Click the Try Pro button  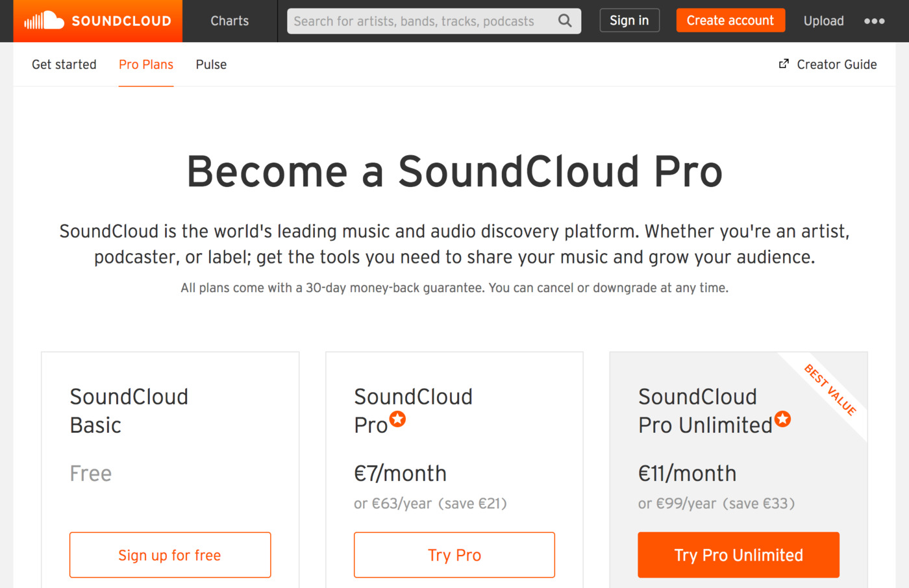(454, 555)
